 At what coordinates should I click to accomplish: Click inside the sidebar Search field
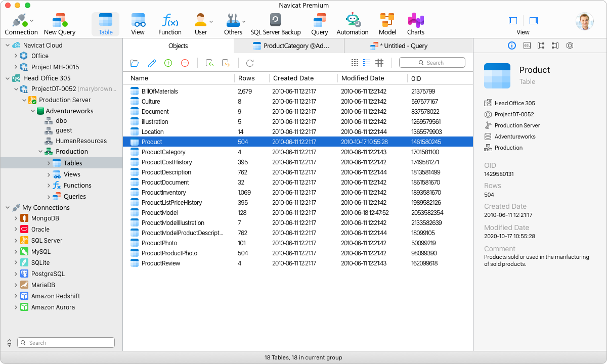click(66, 342)
